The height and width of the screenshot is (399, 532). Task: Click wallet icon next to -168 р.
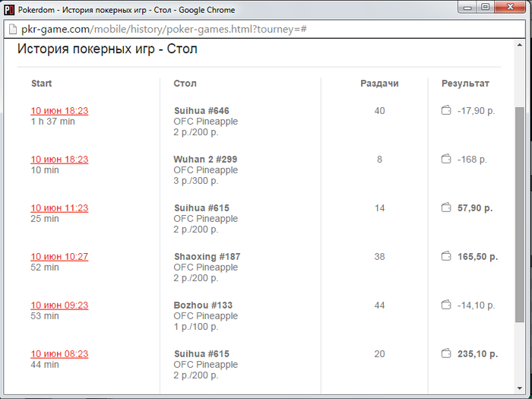pyautogui.click(x=446, y=159)
